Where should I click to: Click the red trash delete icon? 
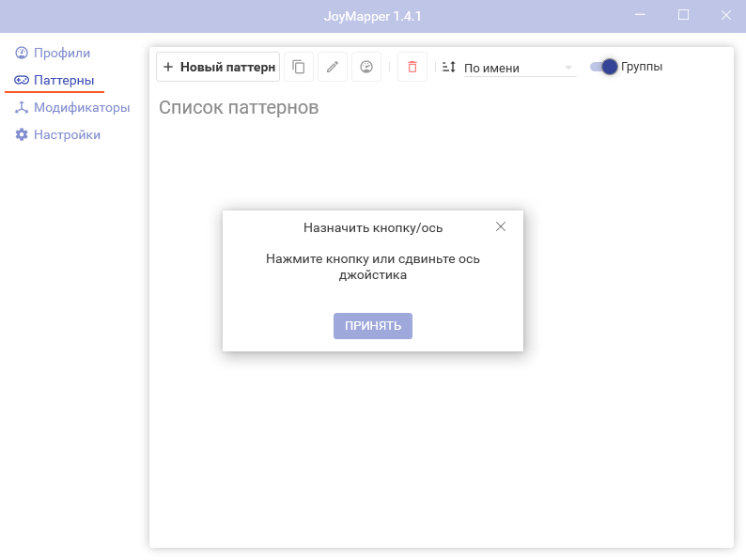(412, 67)
